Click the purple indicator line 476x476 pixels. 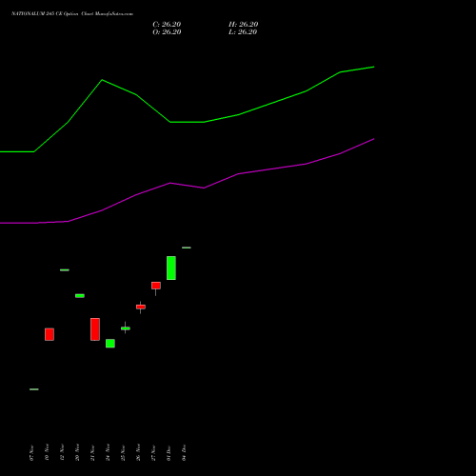pos(187,186)
